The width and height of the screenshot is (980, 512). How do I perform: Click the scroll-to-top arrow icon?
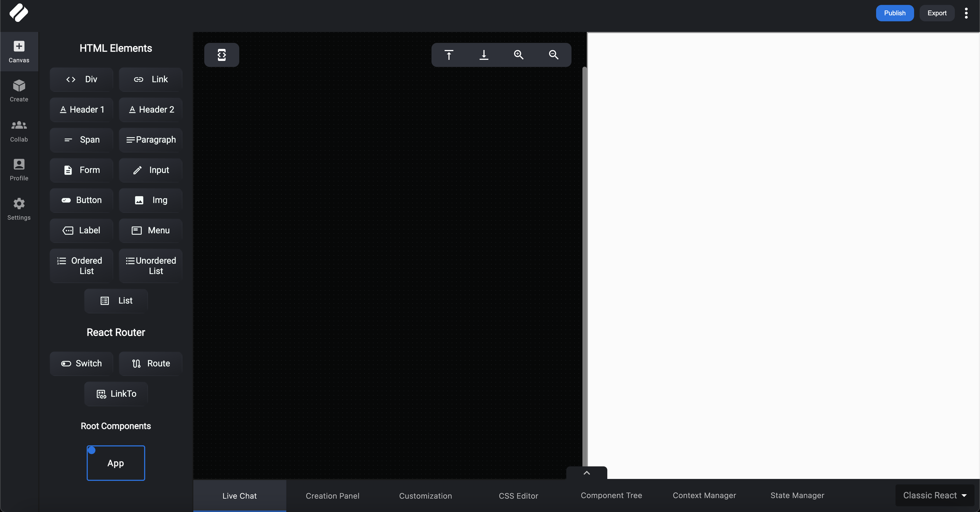tap(449, 55)
